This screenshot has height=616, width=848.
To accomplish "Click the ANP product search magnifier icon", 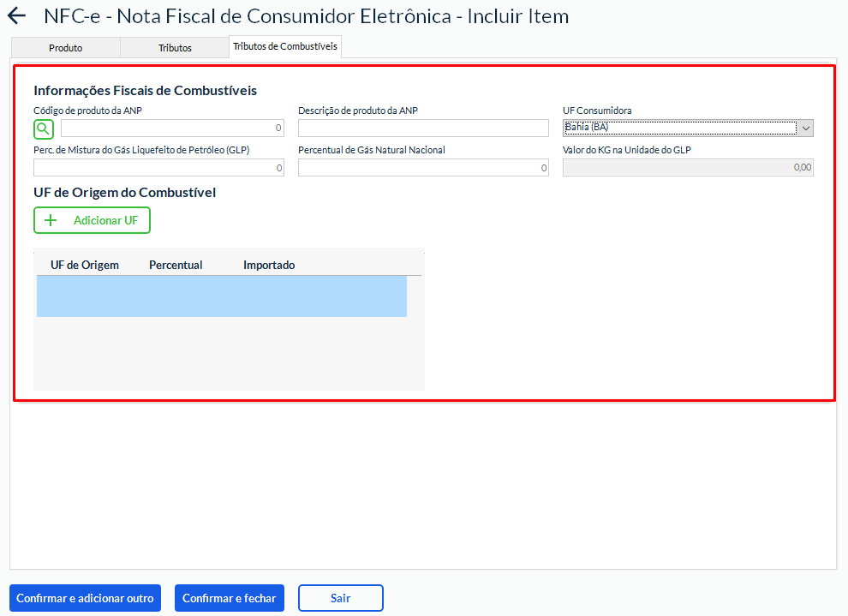I will point(44,129).
